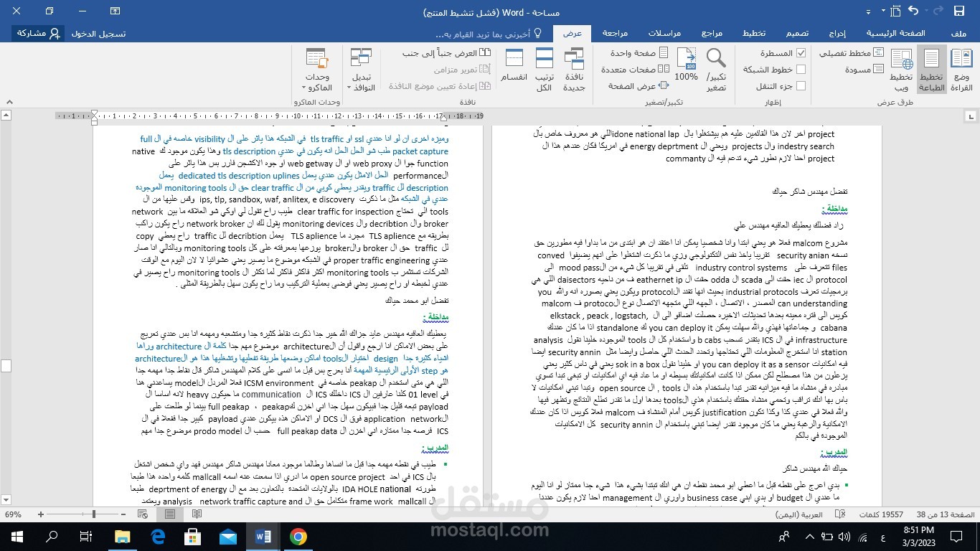Choose One Page zoom (صفحة واحدة)
The height and width of the screenshot is (551, 980).
[639, 53]
